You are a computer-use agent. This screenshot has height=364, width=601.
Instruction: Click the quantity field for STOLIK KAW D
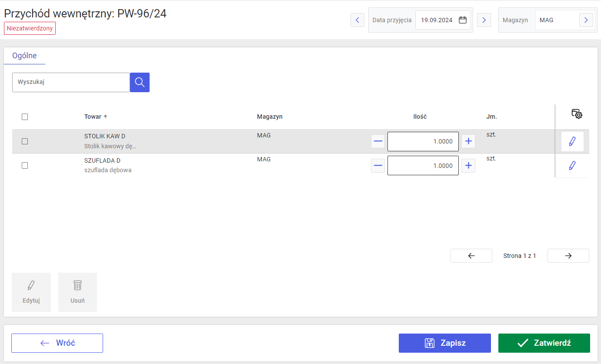pyautogui.click(x=423, y=141)
